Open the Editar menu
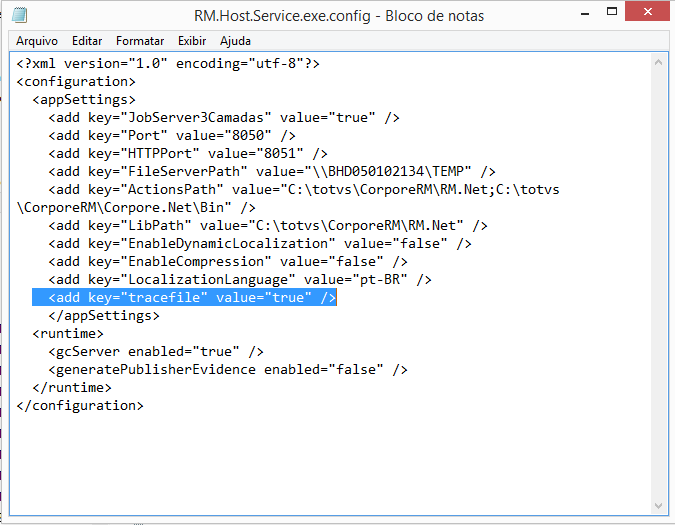Screen dimensions: 675x525 click(x=87, y=41)
